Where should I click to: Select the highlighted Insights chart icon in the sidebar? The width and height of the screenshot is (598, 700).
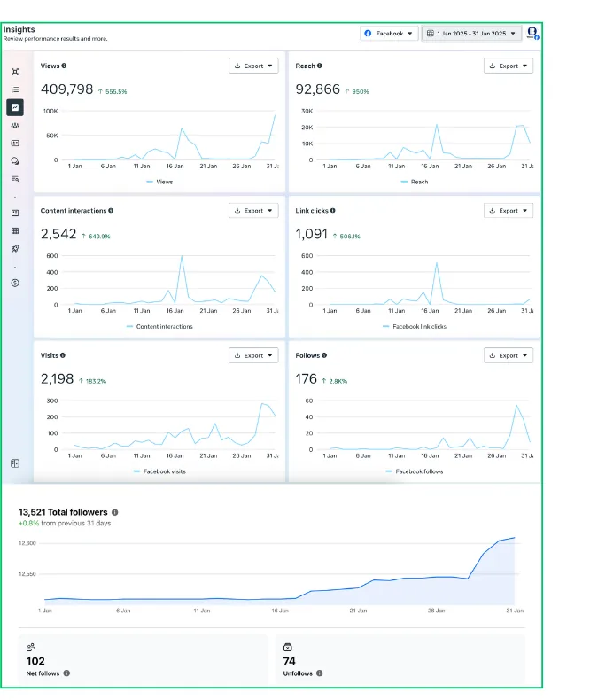click(x=15, y=107)
